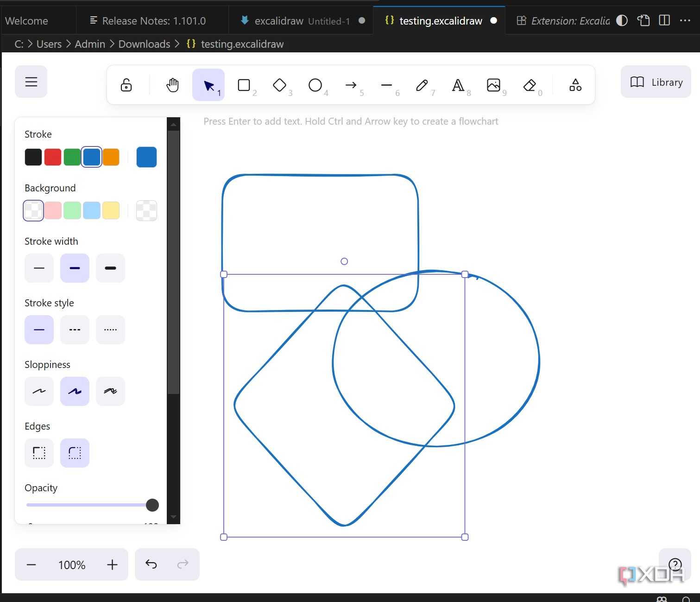Select the Line tool
This screenshot has height=602, width=700.
pos(386,85)
